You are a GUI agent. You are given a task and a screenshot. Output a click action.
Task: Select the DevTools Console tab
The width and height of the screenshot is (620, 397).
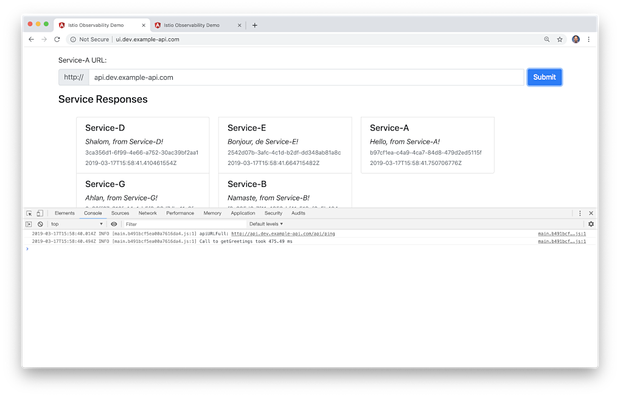[93, 213]
